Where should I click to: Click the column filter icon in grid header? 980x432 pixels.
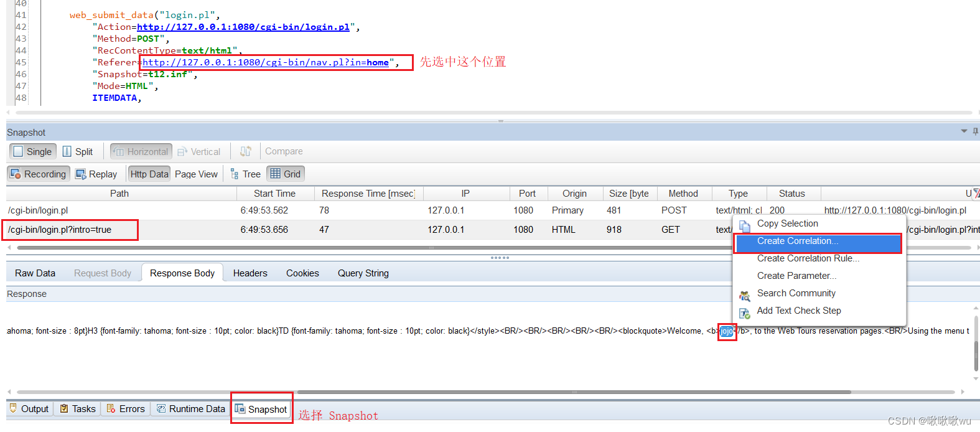(976, 194)
